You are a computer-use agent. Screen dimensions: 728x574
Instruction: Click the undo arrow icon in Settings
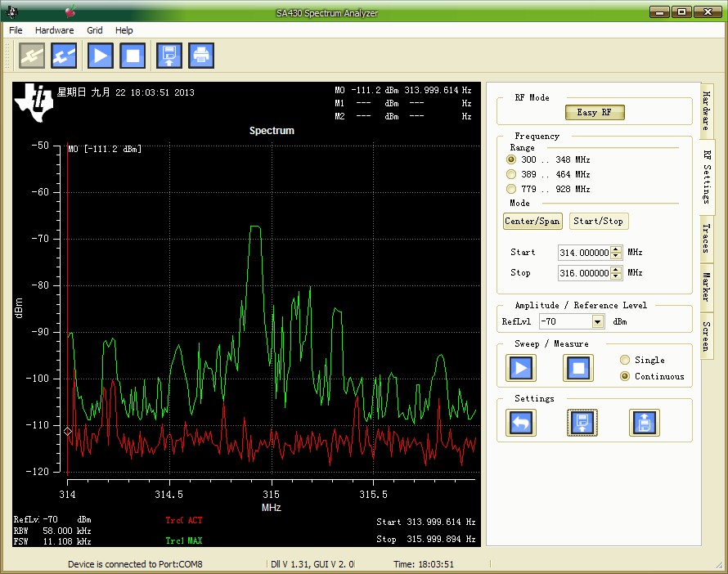point(520,423)
